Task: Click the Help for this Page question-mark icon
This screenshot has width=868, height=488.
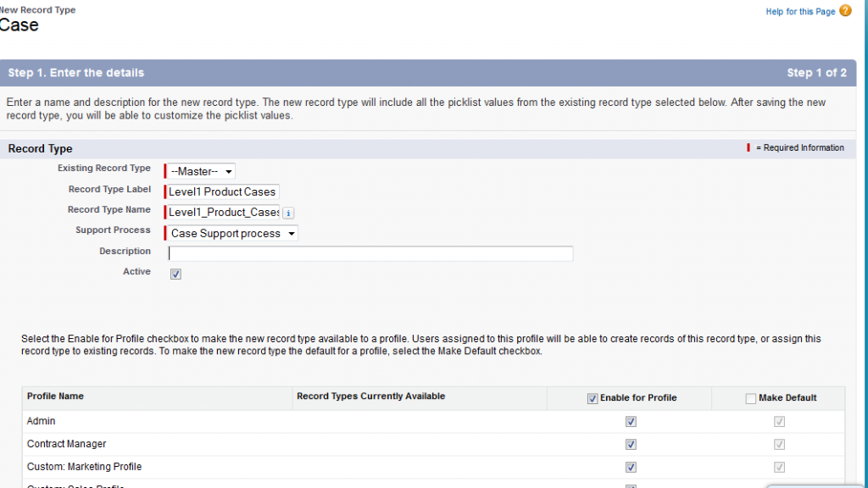Action: click(x=845, y=11)
